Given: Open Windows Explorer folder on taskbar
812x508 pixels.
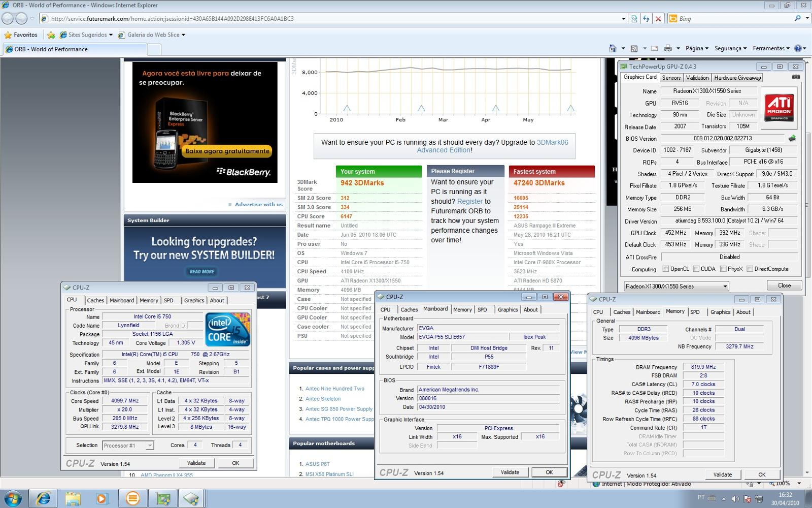Looking at the screenshot, I should click(73, 498).
